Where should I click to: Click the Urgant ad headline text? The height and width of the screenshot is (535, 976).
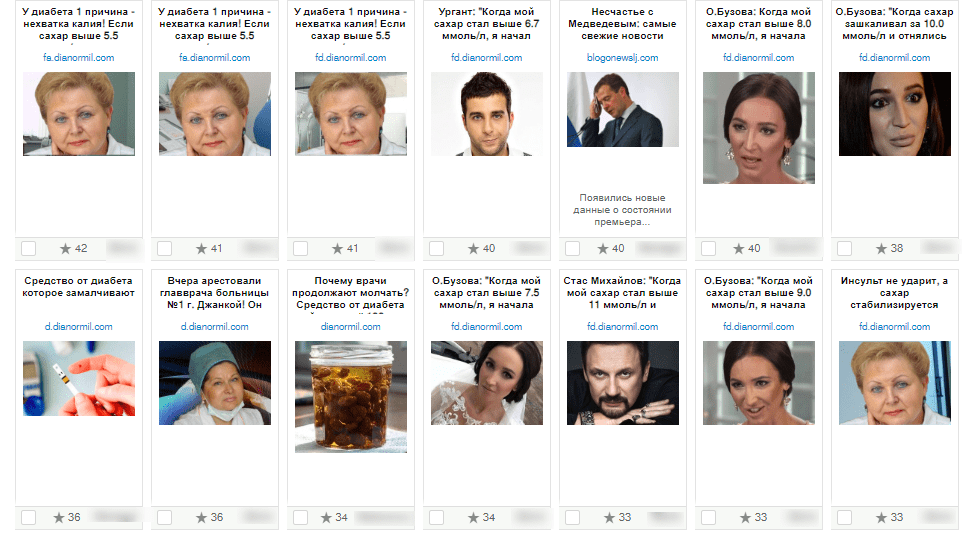point(487,24)
